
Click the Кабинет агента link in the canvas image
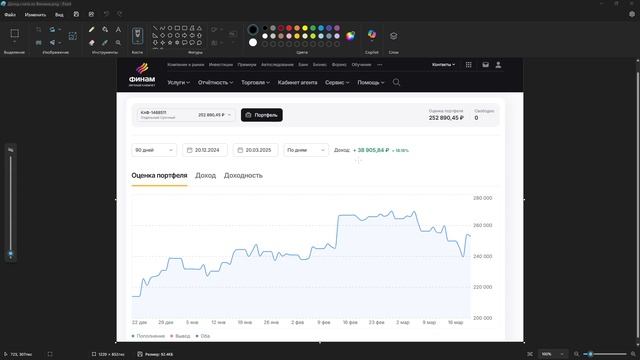tap(297, 82)
